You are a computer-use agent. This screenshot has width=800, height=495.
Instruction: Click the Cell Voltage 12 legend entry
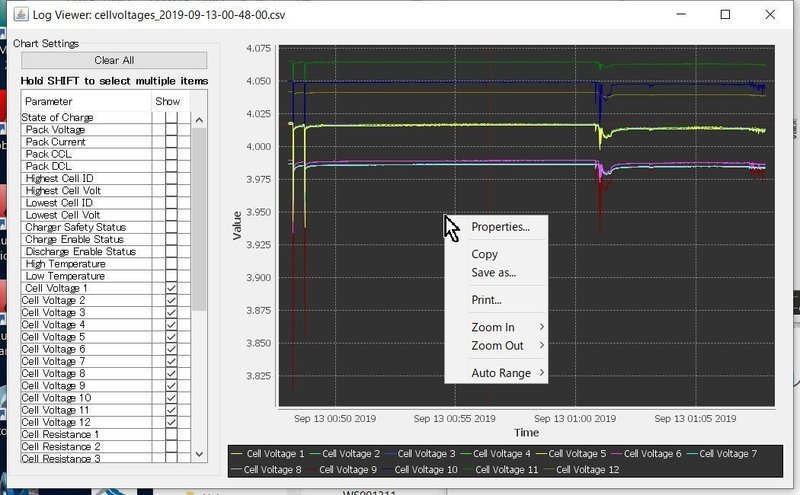click(x=581, y=469)
